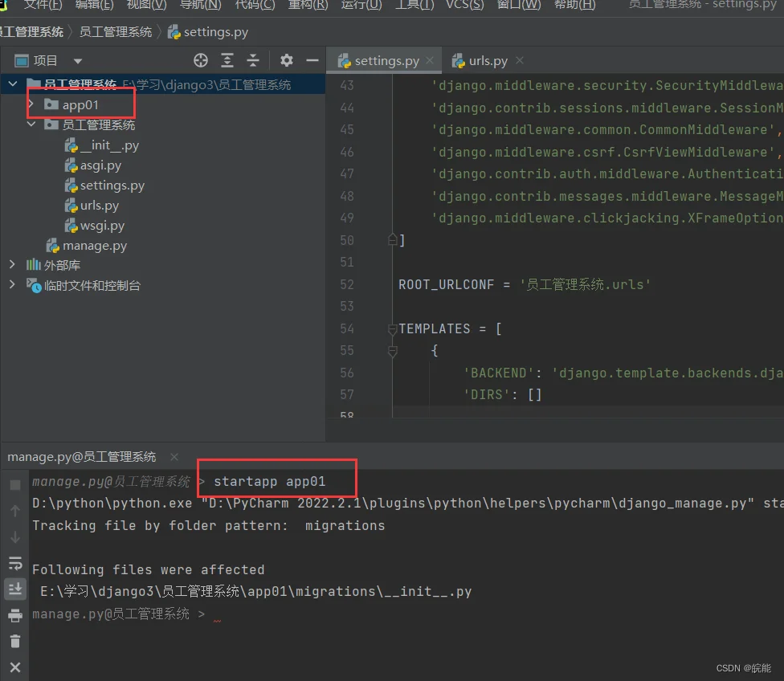Screen dimensions: 784x681
Task: Click second 员工管理系统 breadcrumb segment
Action: (x=116, y=32)
